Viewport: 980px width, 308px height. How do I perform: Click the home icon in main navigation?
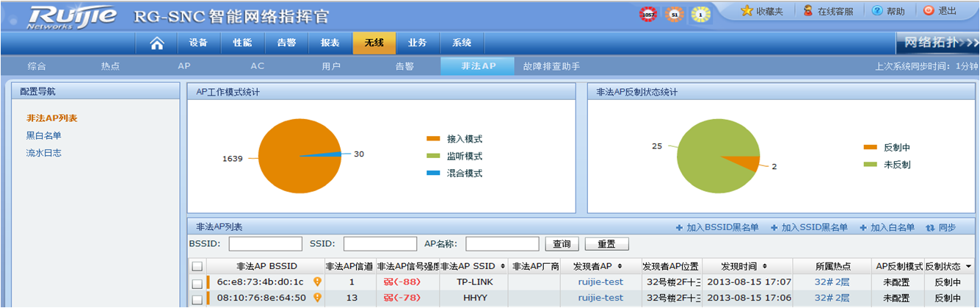(x=156, y=43)
